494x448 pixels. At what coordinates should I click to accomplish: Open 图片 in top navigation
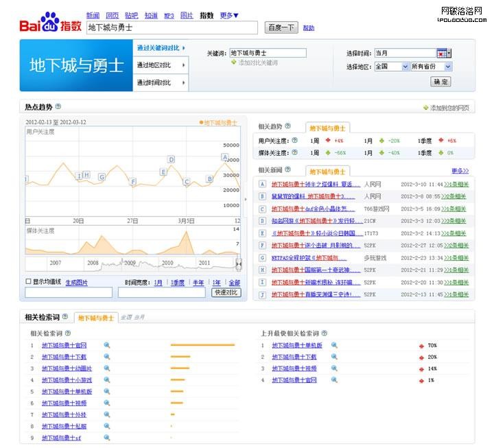coord(187,15)
